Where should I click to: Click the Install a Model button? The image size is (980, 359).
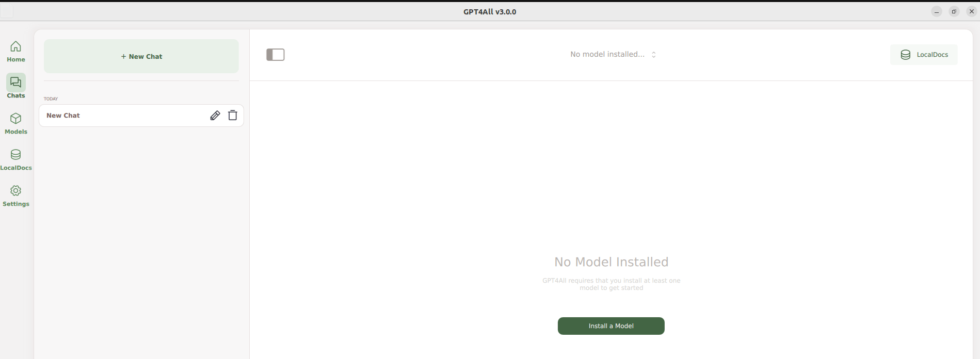coord(611,326)
